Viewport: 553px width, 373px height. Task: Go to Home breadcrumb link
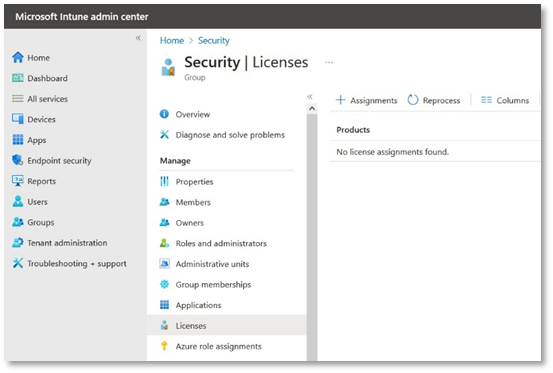(172, 41)
